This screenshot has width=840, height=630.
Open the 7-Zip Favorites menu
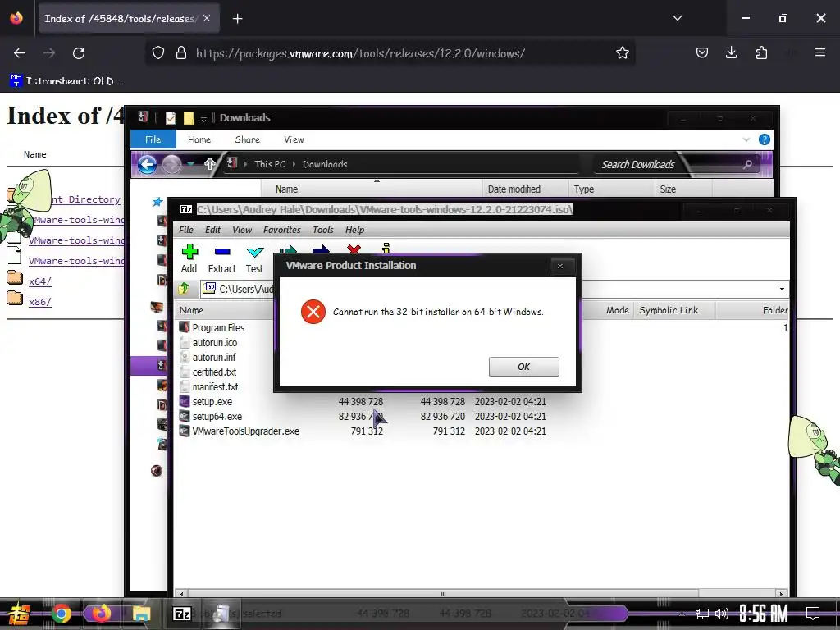[282, 230]
